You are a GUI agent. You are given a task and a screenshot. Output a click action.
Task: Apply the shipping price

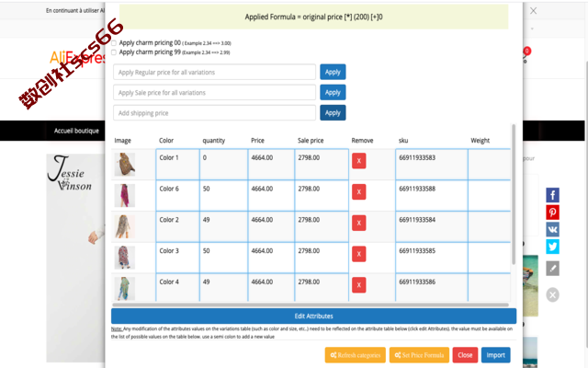coord(333,112)
